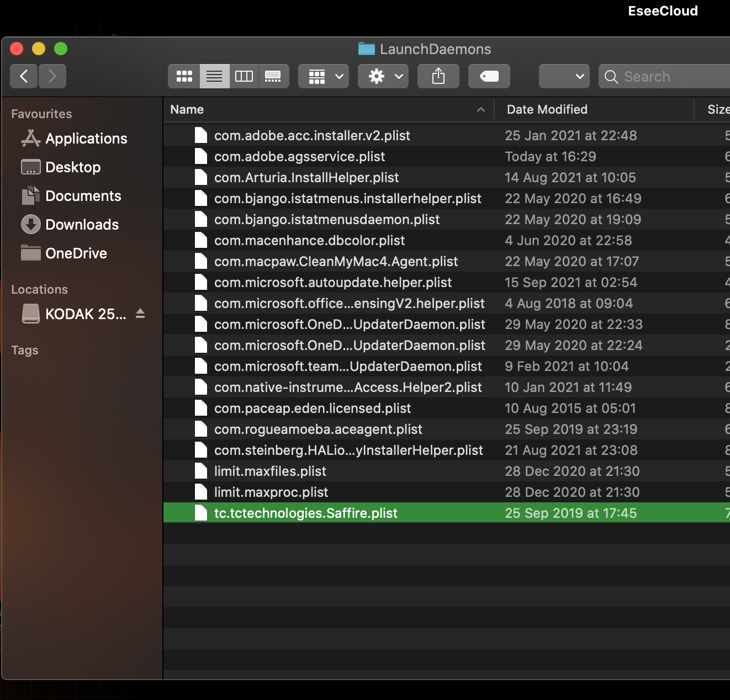This screenshot has width=730, height=700.
Task: Select com.native-instrume...Access.Helper2.plist
Action: [446, 387]
